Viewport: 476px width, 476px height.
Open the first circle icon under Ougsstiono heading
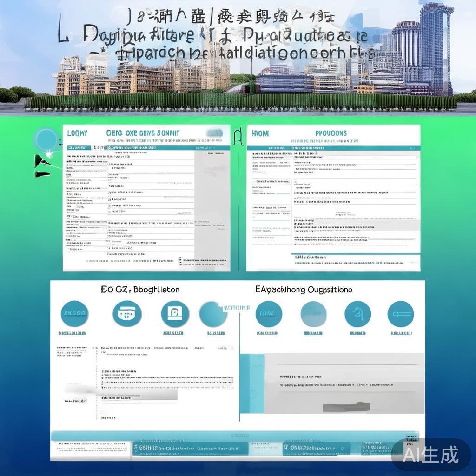click(x=269, y=314)
